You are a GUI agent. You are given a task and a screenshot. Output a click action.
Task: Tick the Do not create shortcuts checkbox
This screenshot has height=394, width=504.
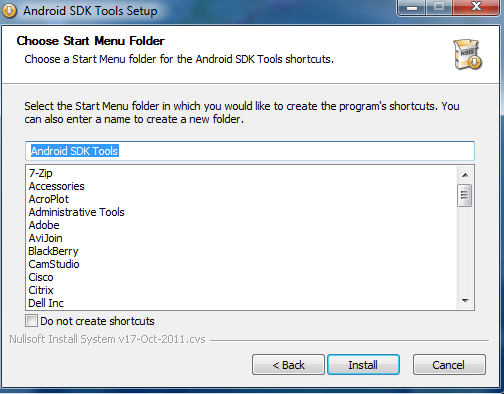click(31, 321)
